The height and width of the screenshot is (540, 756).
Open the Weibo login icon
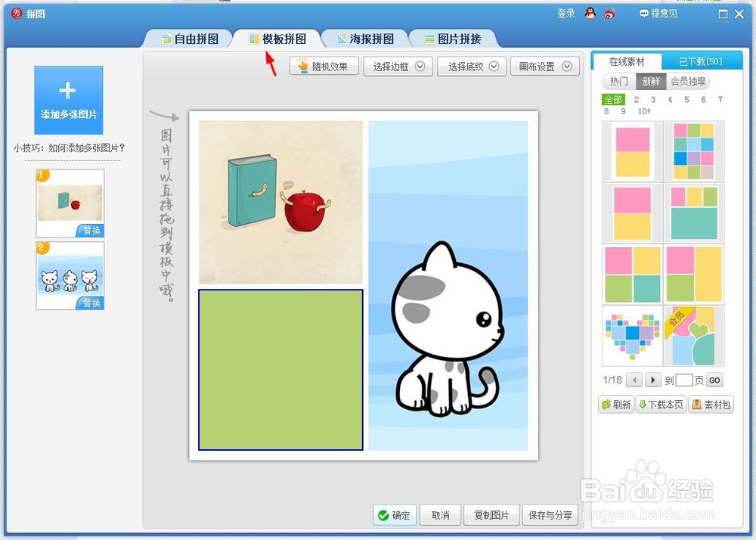[x=610, y=14]
